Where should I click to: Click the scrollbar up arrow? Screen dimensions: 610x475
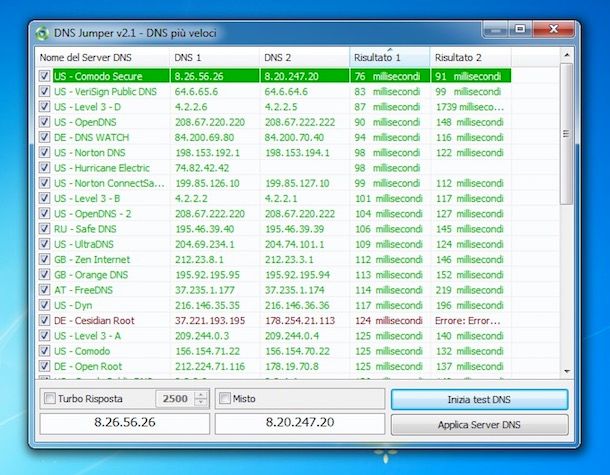point(567,55)
